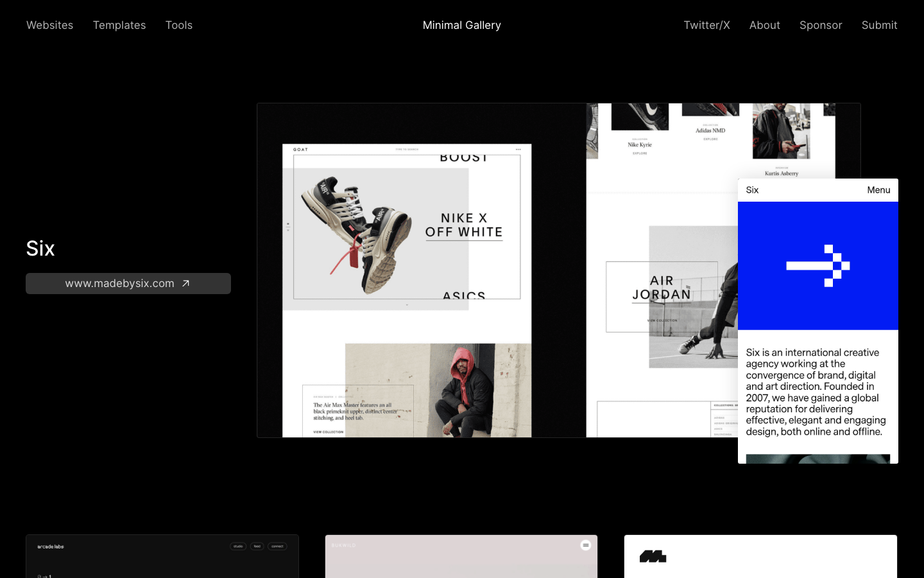
Task: Click the studio pill on arcade labs card
Action: (238, 547)
